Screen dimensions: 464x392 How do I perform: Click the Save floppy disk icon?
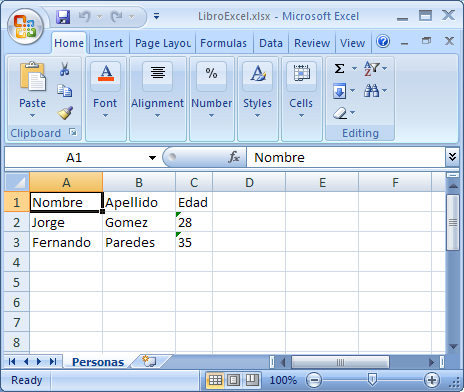pyautogui.click(x=63, y=16)
